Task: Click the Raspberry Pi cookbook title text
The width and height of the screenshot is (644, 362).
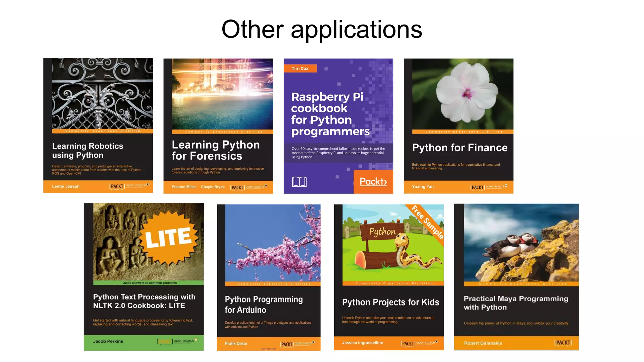Action: tap(330, 114)
